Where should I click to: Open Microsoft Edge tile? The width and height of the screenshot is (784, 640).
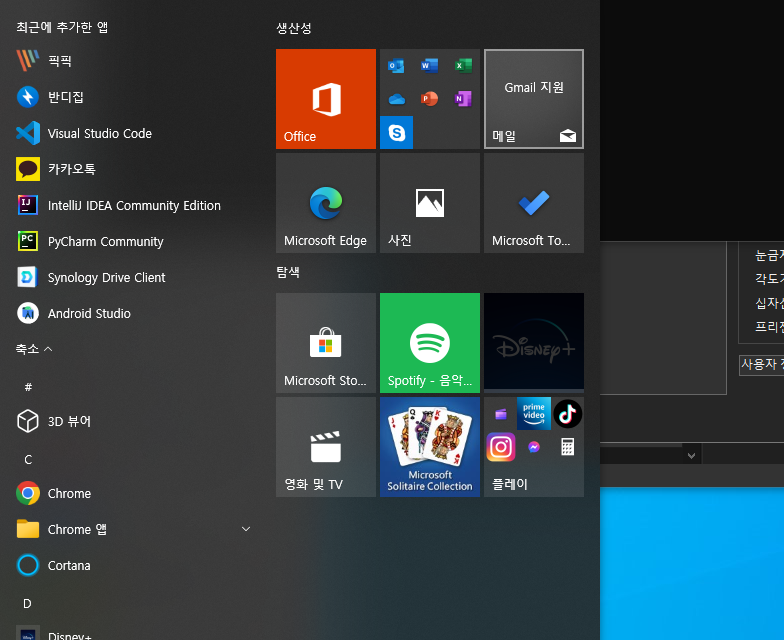(326, 203)
